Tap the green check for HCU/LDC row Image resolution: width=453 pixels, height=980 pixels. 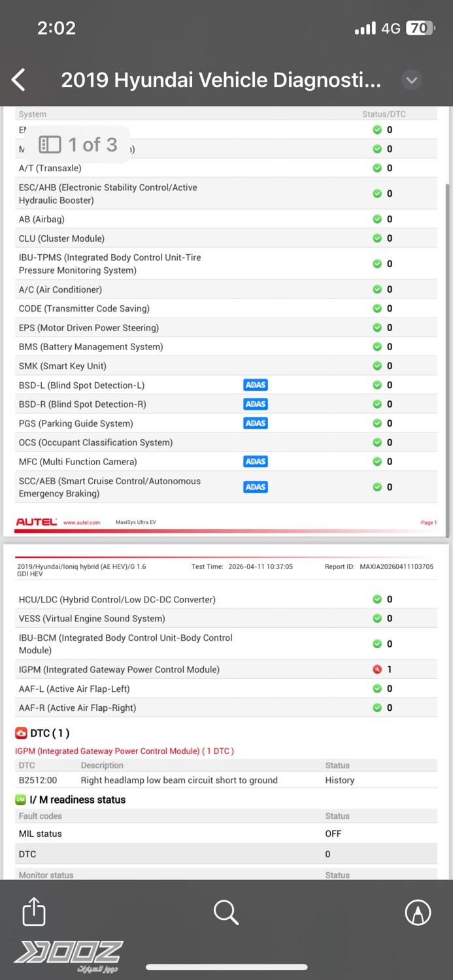(377, 599)
